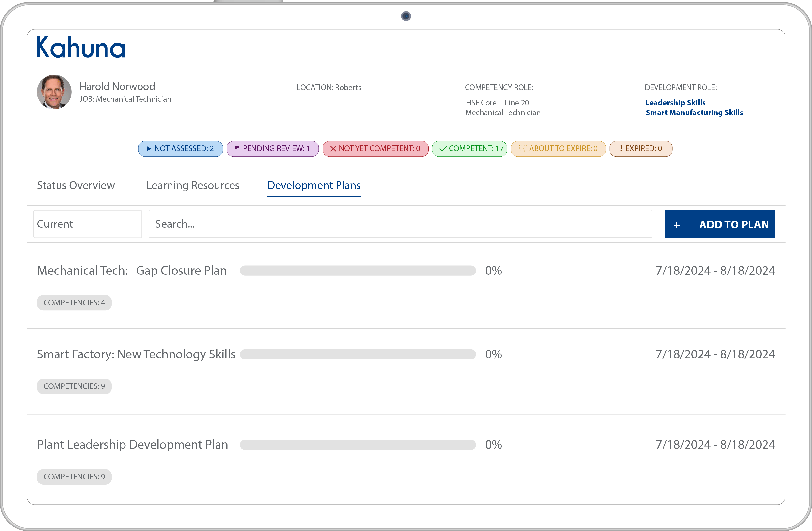
Task: Click the Not Assessed play icon
Action: [149, 149]
